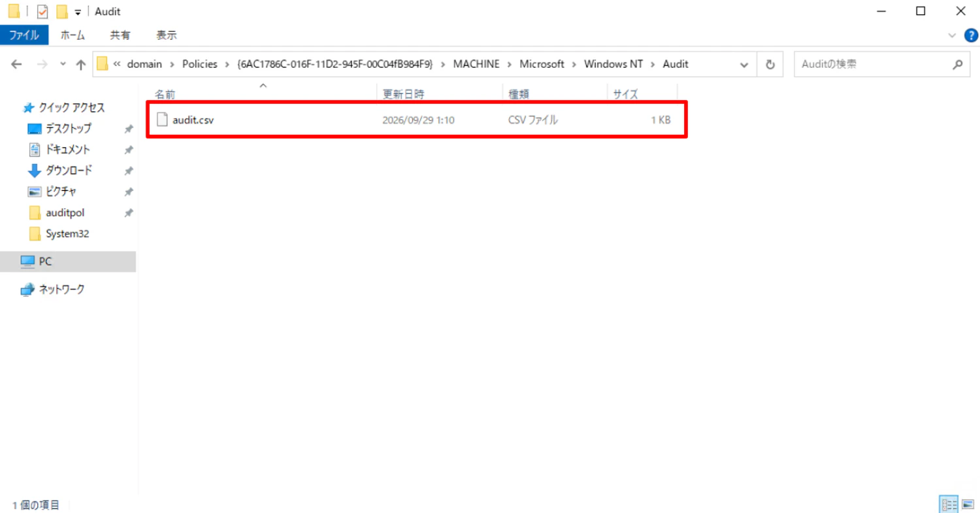Image resolution: width=980 pixels, height=513 pixels.
Task: Click the New folder quick access icon
Action: (62, 11)
